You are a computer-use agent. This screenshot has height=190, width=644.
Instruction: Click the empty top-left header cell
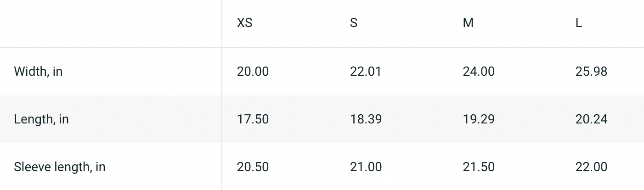click(x=110, y=23)
